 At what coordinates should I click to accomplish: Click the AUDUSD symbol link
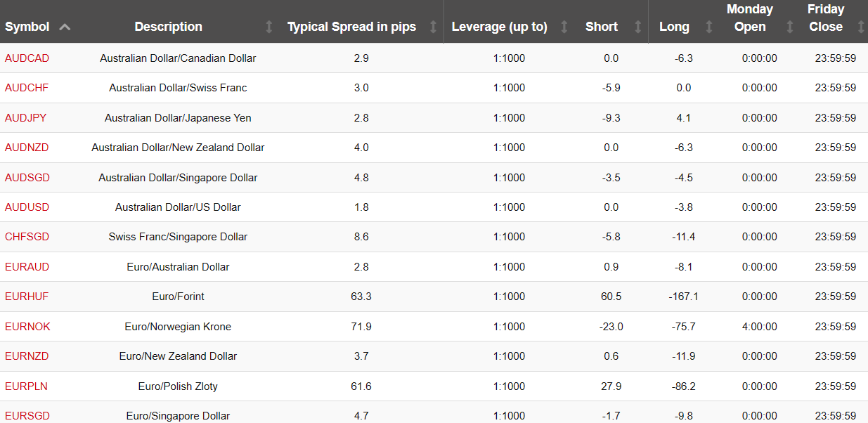(x=27, y=207)
